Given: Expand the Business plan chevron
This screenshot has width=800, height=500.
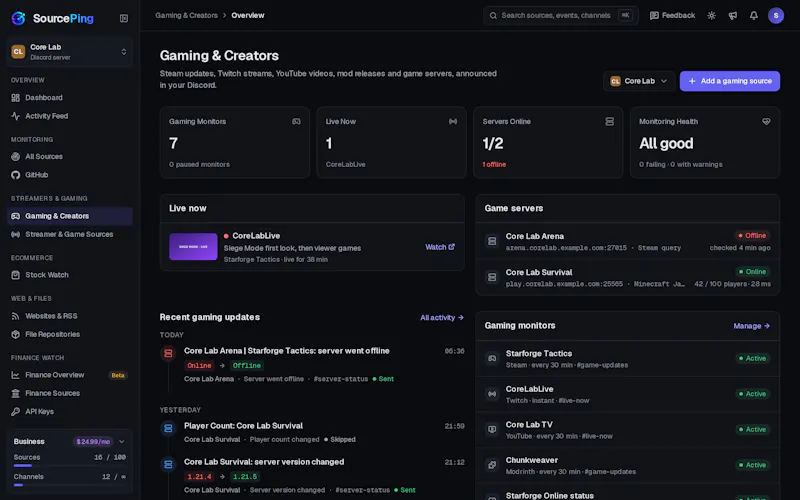Looking at the screenshot, I should pos(121,441).
